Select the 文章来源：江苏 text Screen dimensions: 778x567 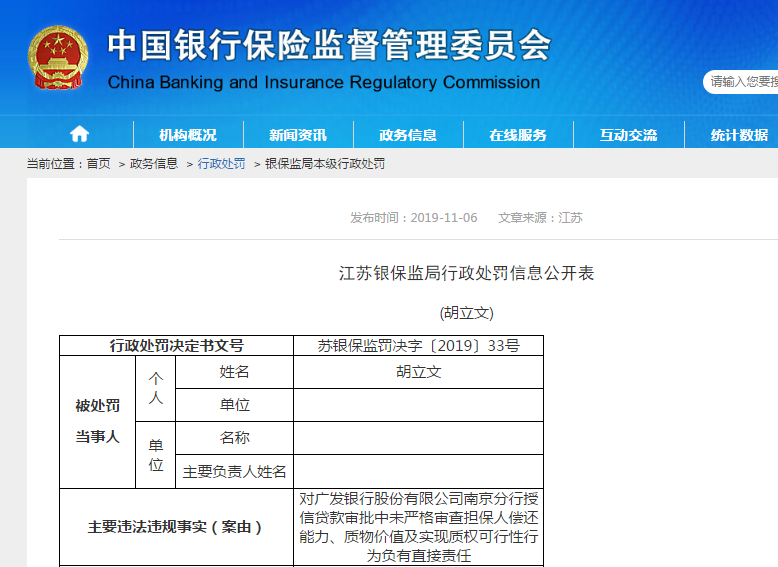(540, 218)
